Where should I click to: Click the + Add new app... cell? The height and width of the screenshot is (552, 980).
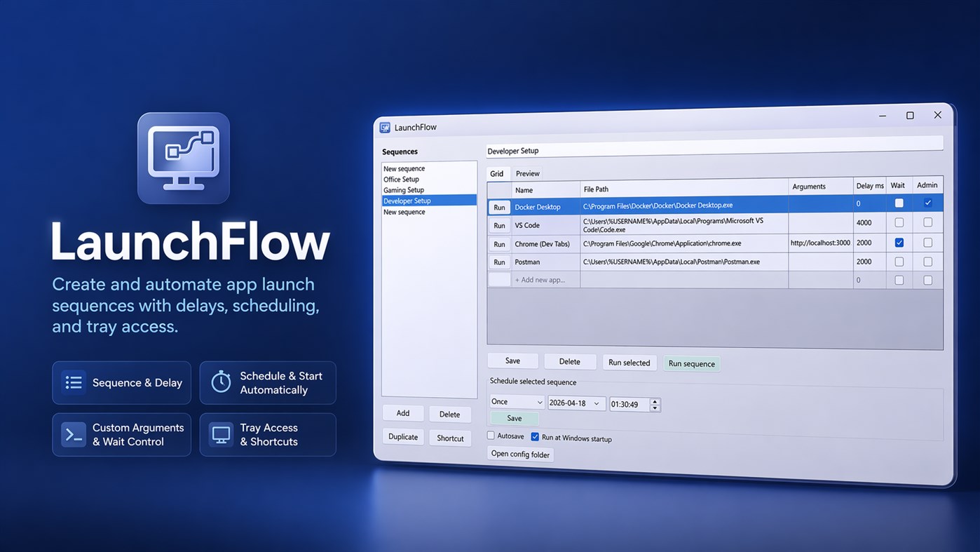pyautogui.click(x=546, y=280)
